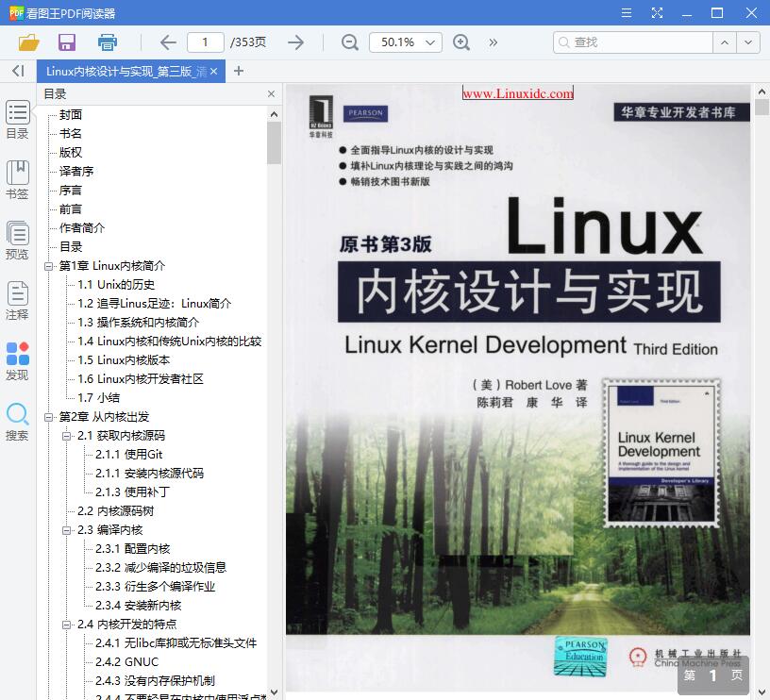Collapse 2.3 编译内核 node
Screen dimensions: 770x700
tap(66, 530)
